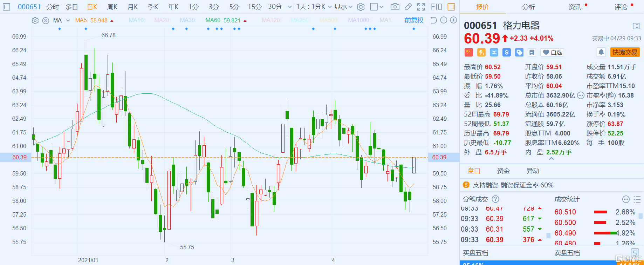This screenshot has height=265, width=644.
Task: Click 支持融资 margin info link
Action: click(x=513, y=185)
